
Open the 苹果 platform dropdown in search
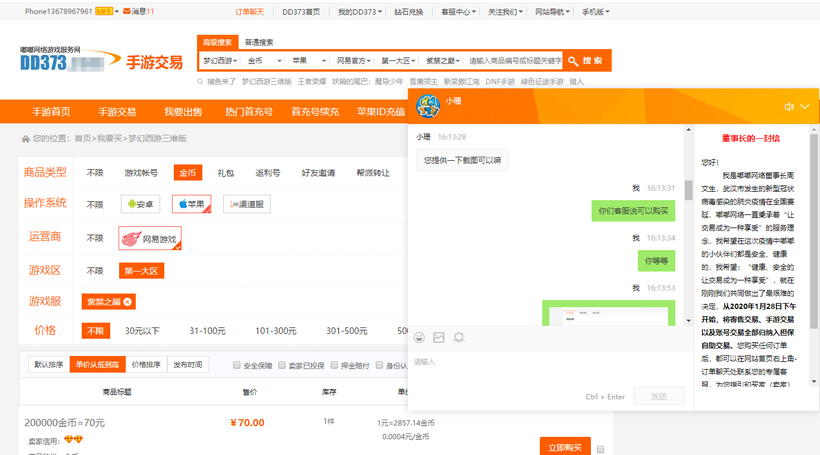309,61
